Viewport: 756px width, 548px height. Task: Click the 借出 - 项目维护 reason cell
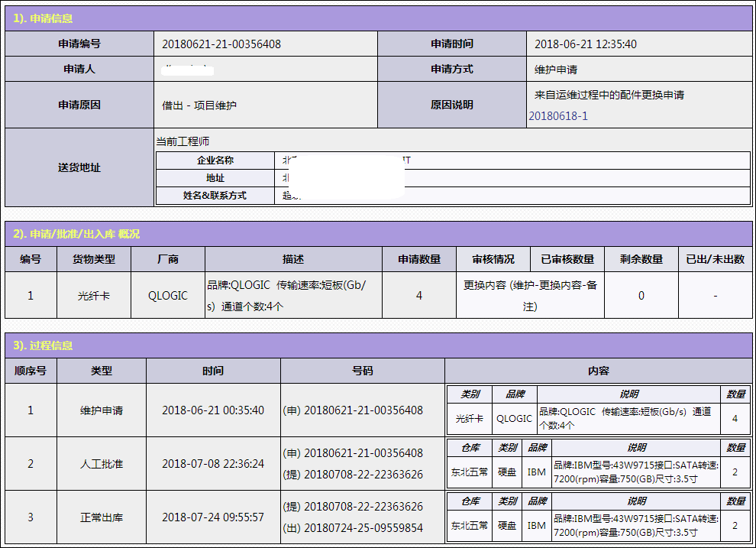click(199, 105)
